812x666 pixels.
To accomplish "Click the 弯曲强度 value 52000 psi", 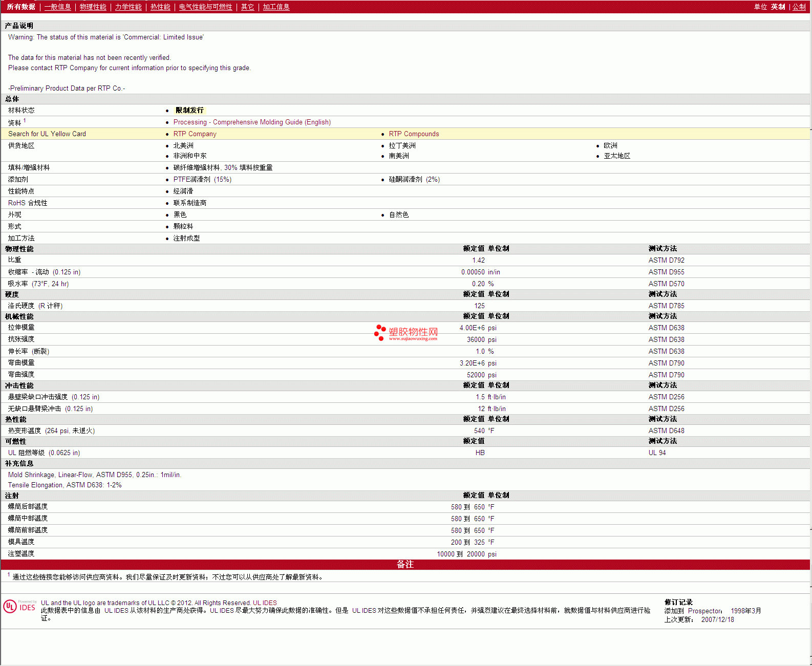I will (482, 375).
